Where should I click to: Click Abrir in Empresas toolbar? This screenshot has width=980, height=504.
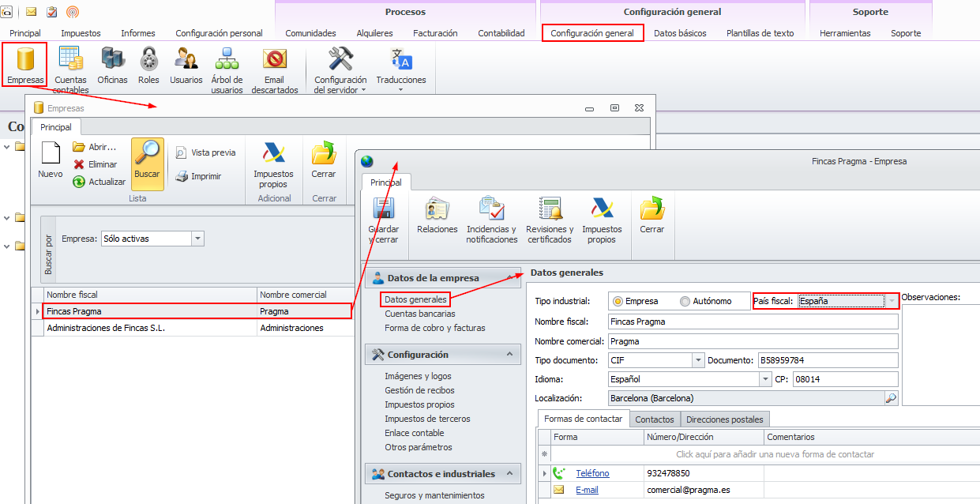(x=95, y=147)
